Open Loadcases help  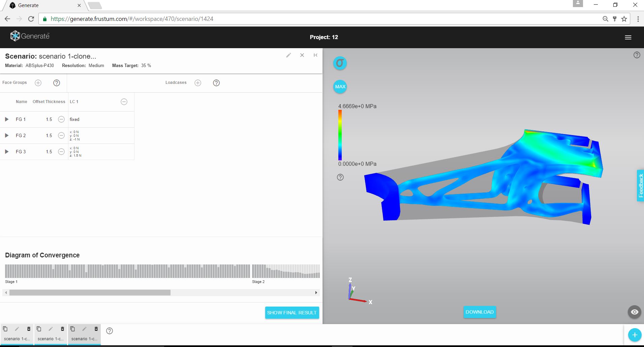(x=216, y=83)
